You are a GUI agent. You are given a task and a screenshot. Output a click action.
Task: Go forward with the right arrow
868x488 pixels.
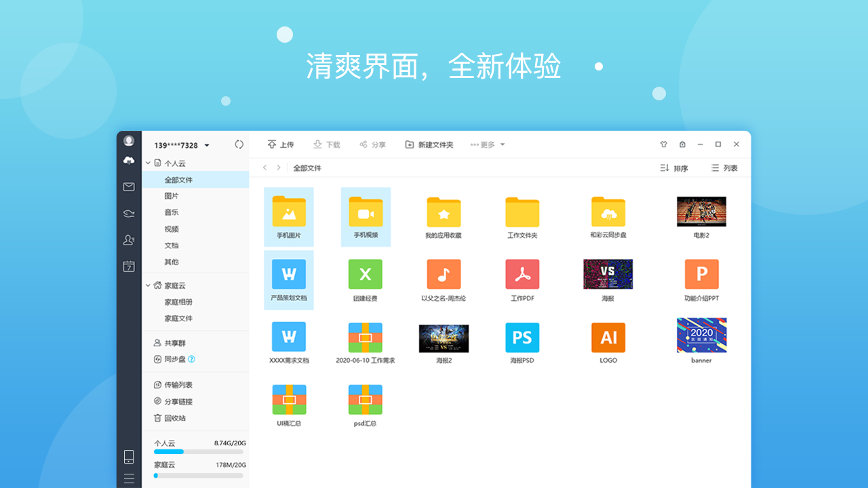(279, 167)
